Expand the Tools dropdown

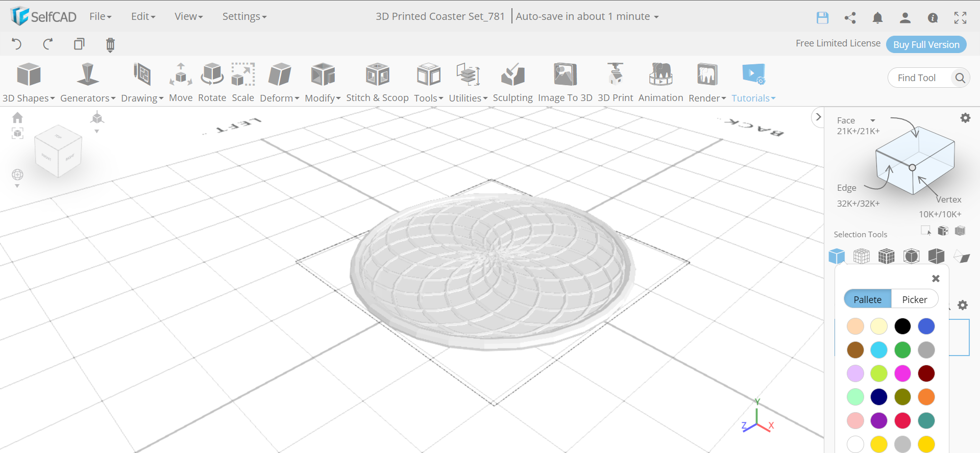[x=429, y=82]
